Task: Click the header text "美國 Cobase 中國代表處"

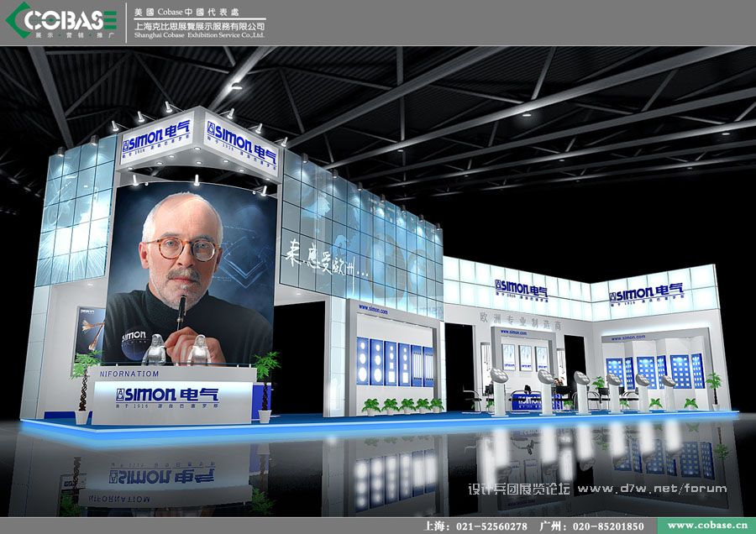Action: (x=186, y=12)
